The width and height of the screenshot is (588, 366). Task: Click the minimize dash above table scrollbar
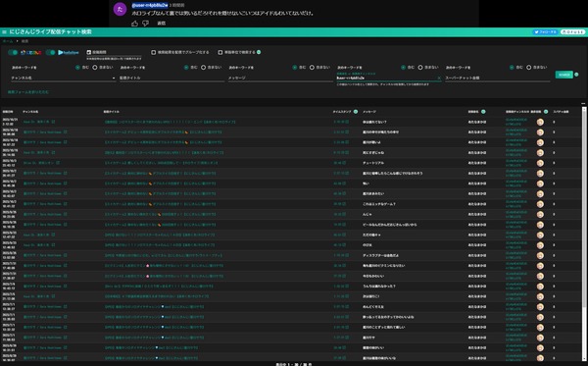[x=583, y=103]
